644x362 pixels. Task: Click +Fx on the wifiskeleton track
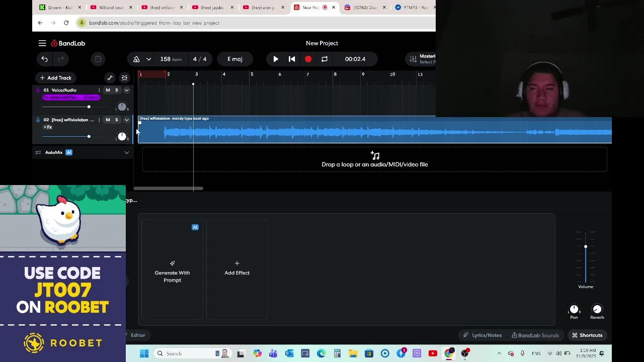click(48, 127)
